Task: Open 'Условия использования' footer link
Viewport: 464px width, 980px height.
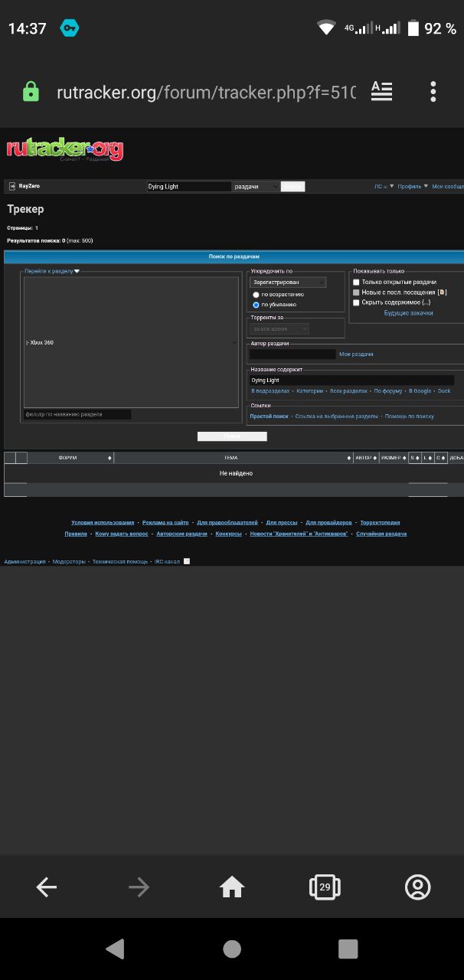Action: (103, 523)
